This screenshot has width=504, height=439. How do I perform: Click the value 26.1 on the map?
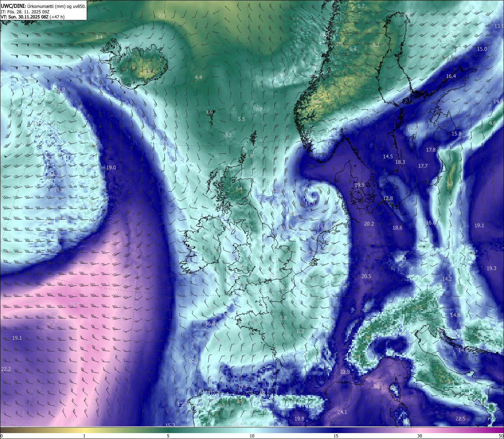378,387
